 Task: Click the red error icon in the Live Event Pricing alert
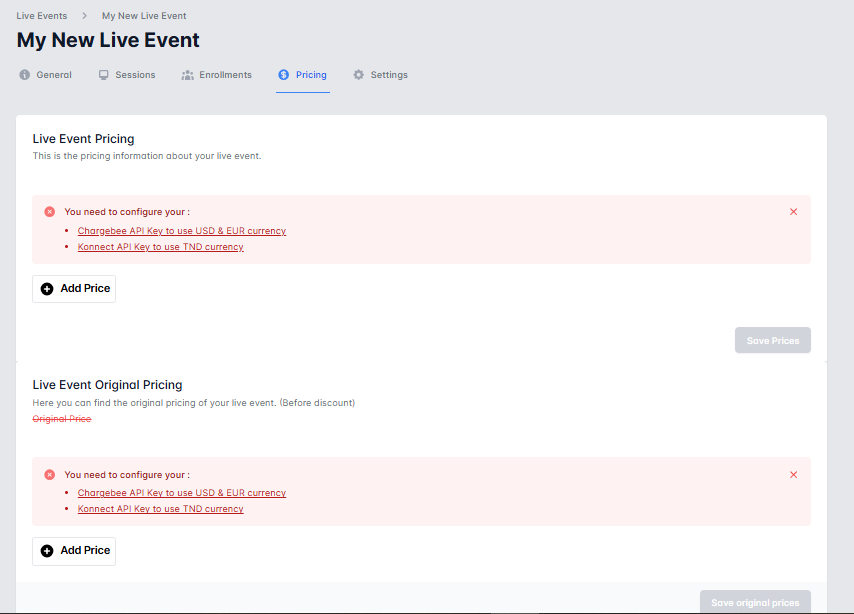click(50, 212)
